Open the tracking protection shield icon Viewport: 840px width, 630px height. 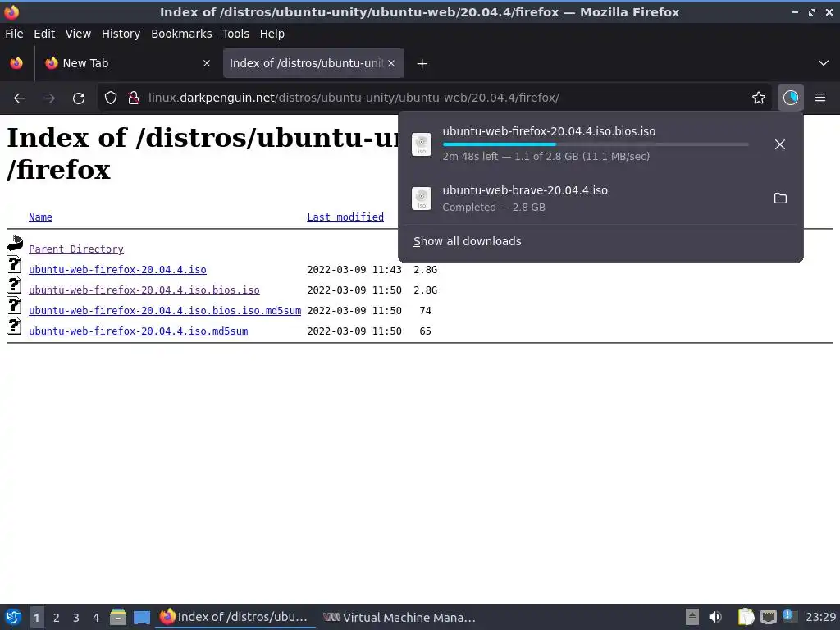pos(111,98)
